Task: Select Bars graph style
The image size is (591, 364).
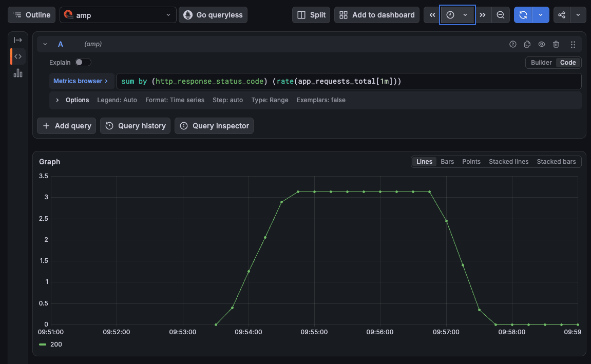Action: 447,162
